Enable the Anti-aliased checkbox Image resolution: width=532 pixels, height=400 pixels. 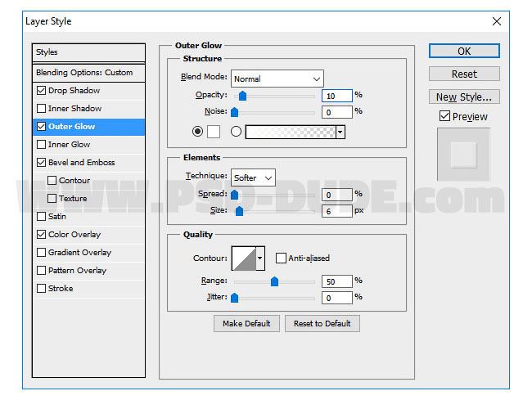pyautogui.click(x=281, y=258)
